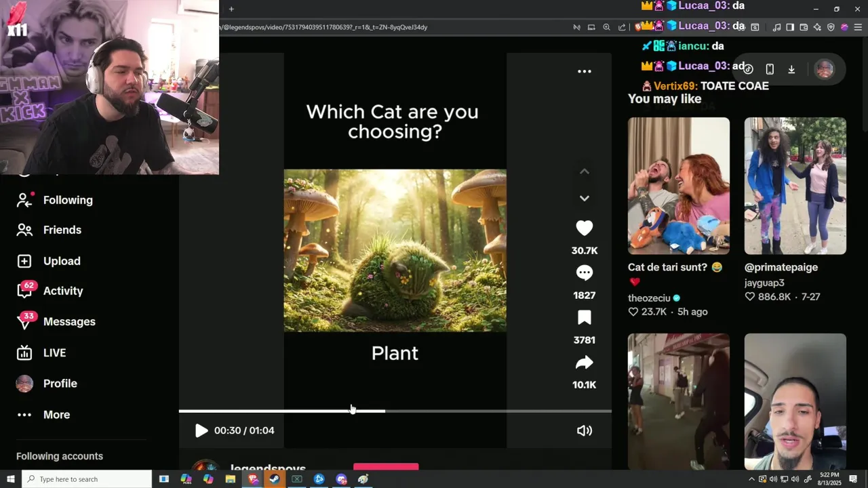Click the browser share page icon
Screen dimensions: 868x488
click(622, 27)
